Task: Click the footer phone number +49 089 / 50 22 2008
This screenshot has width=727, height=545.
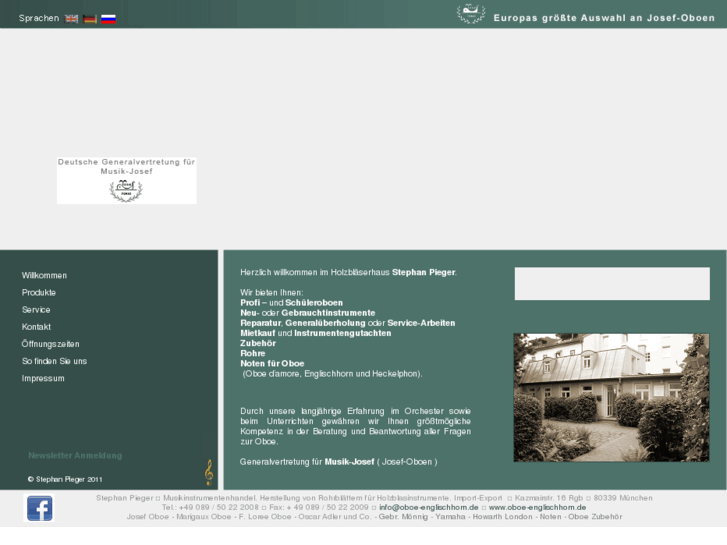Action: click(218, 507)
